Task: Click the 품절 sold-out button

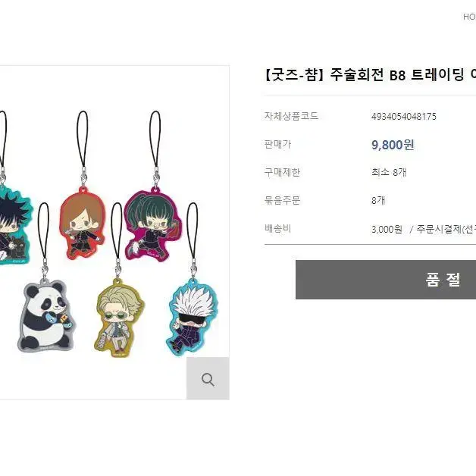Action: click(x=386, y=280)
